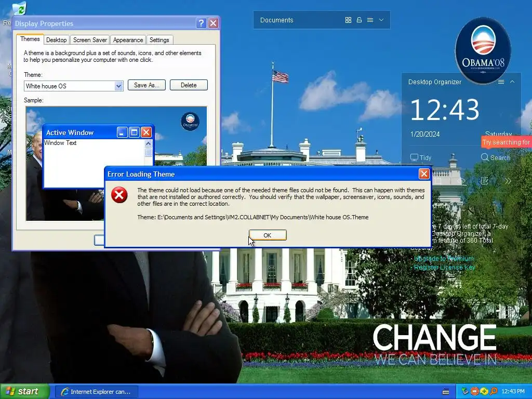The width and height of the screenshot is (532, 399).
Task: Click the sample Active Window minimize button
Action: coord(122,132)
